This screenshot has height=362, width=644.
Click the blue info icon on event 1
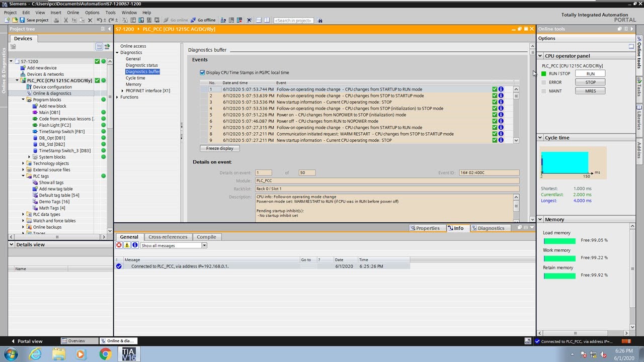tap(501, 89)
